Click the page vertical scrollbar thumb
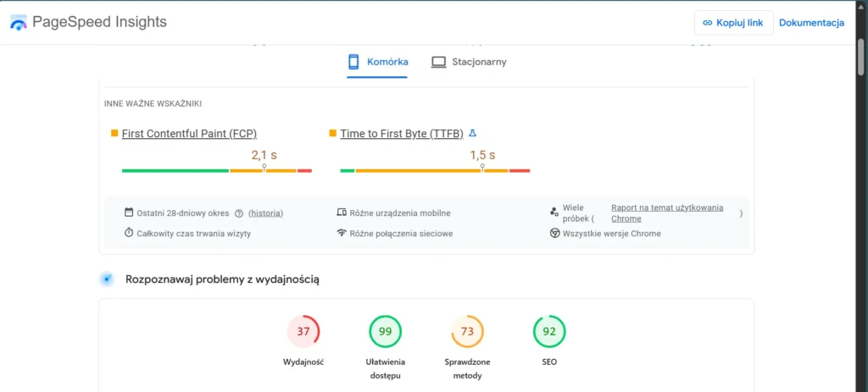The height and width of the screenshot is (392, 868). point(861,57)
